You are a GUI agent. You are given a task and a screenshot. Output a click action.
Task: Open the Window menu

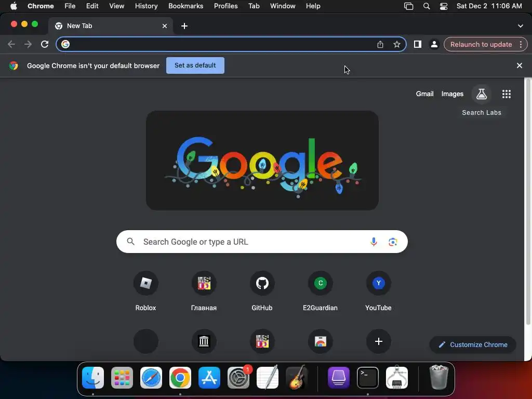283,6
